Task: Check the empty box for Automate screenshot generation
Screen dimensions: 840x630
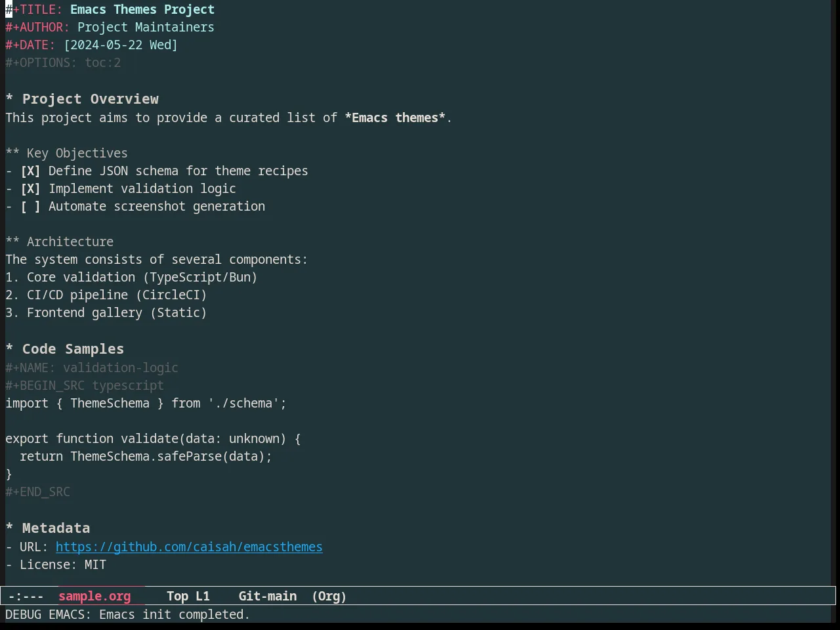Action: (30, 207)
